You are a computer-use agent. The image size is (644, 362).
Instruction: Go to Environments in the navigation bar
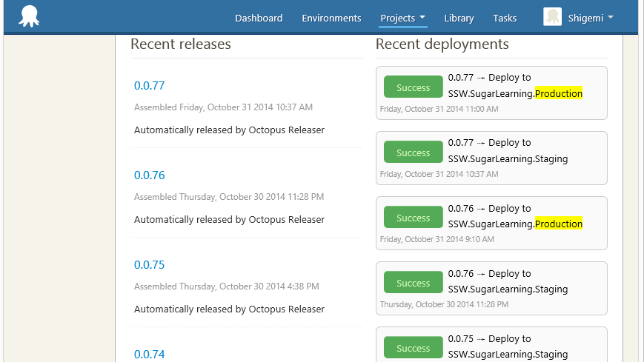click(x=331, y=18)
